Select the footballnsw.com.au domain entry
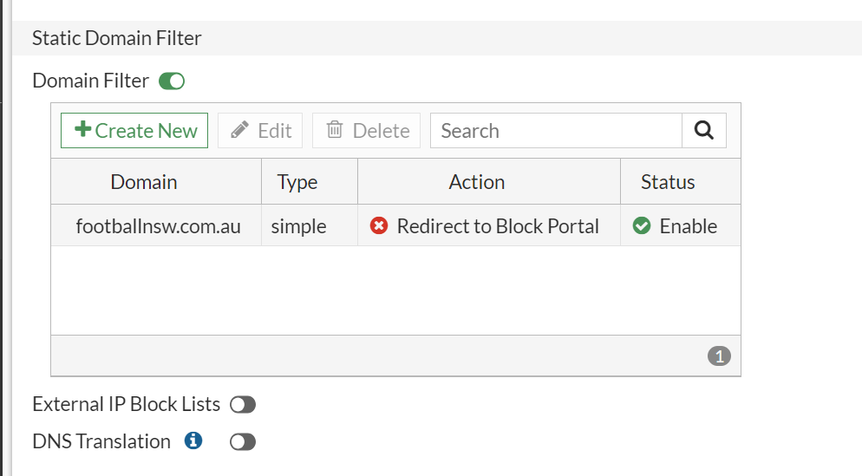The image size is (862, 476). click(x=158, y=226)
